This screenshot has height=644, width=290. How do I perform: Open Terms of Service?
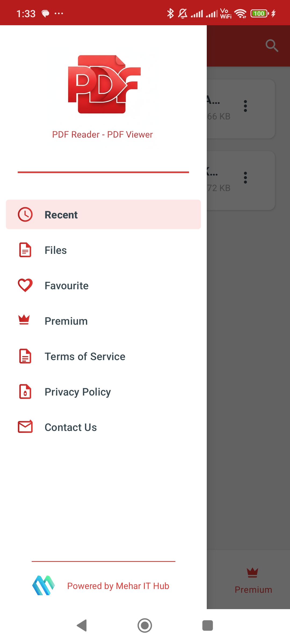pyautogui.click(x=85, y=356)
